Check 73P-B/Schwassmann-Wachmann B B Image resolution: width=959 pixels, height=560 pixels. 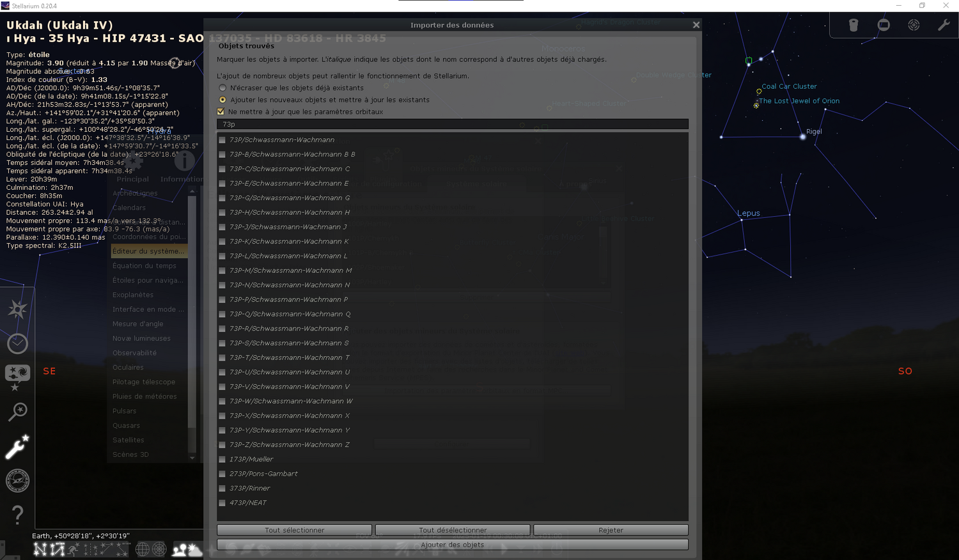click(222, 155)
